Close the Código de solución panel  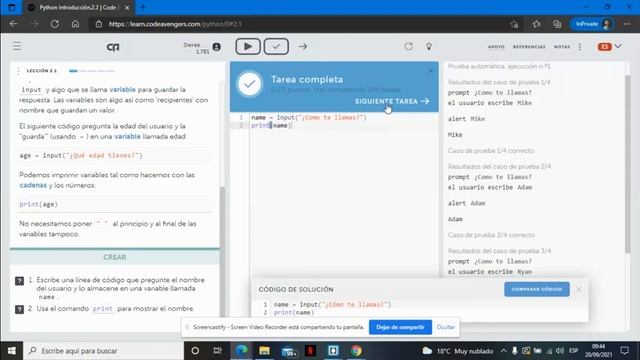pyautogui.click(x=579, y=289)
